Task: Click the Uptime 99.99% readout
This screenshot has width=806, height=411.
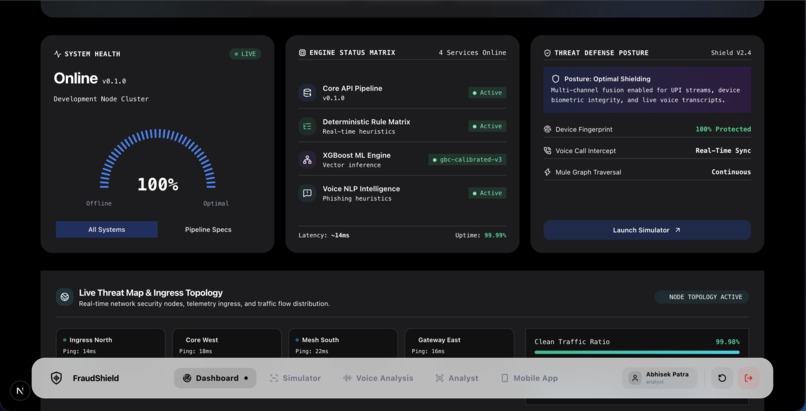Action: click(x=481, y=235)
